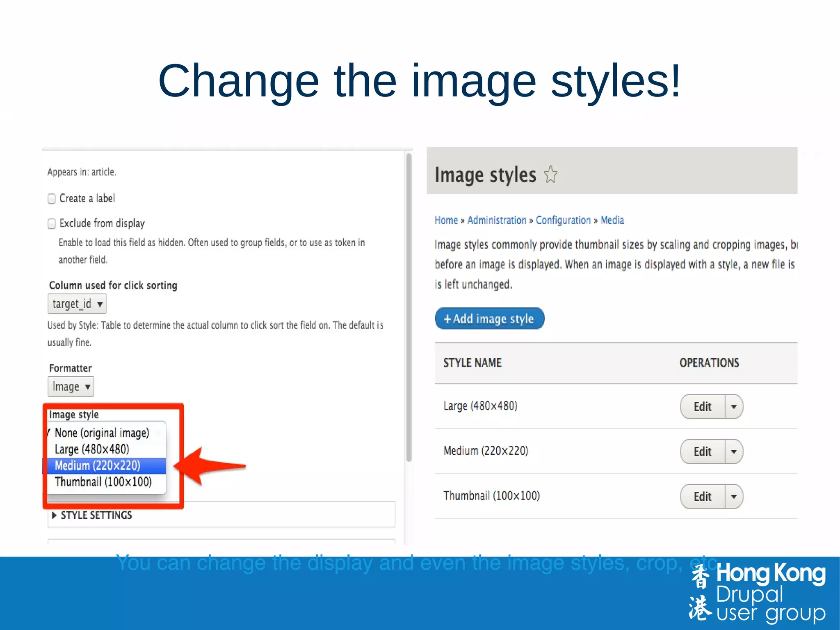Click the Add image style button

(489, 319)
